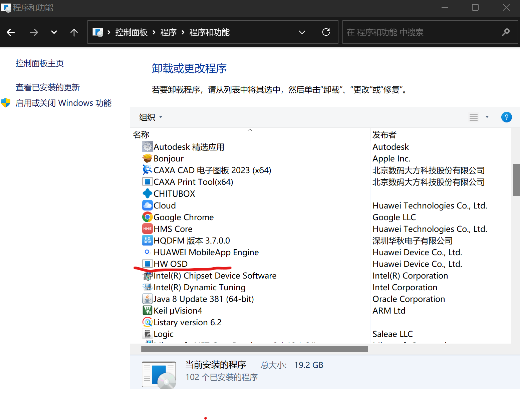
Task: Click the installed programs thumbnail in details pane
Action: tap(159, 375)
